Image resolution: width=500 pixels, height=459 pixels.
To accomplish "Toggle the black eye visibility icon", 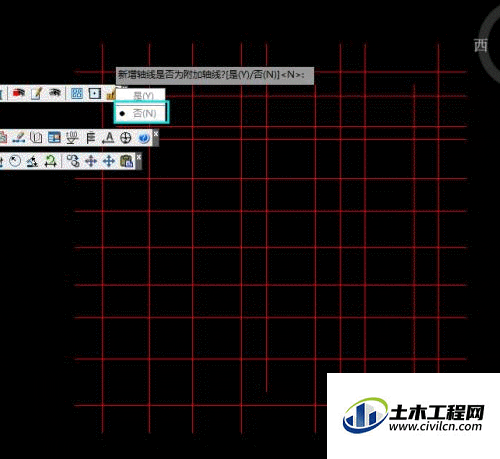I will pyautogui.click(x=55, y=93).
